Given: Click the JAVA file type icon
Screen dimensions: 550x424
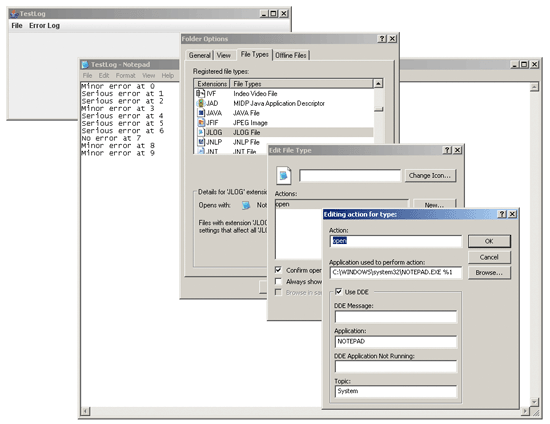Looking at the screenshot, I should 201,113.
